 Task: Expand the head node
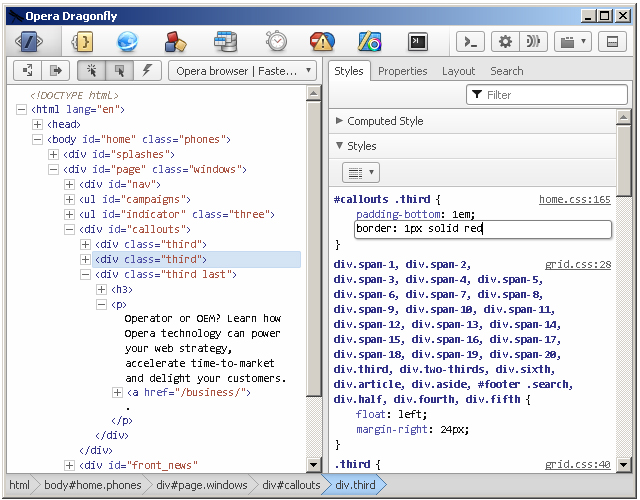coord(37,124)
